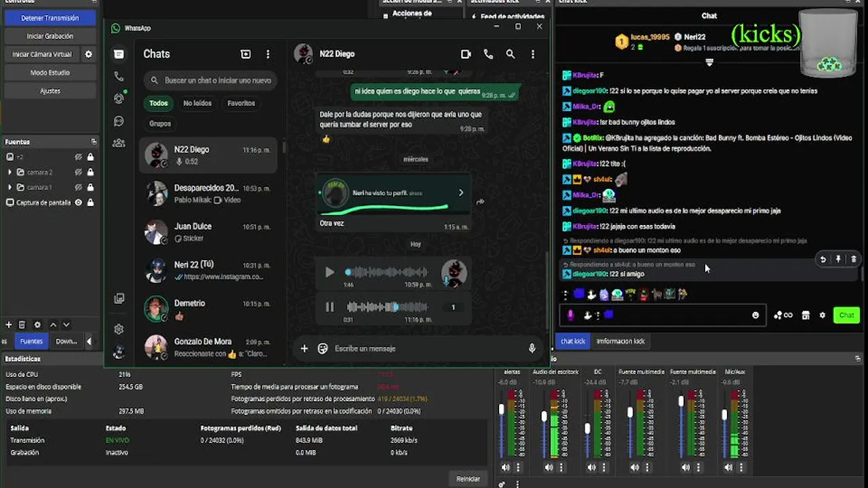Click Iniciar Grabación in OBS
The image size is (868, 488).
pos(50,36)
